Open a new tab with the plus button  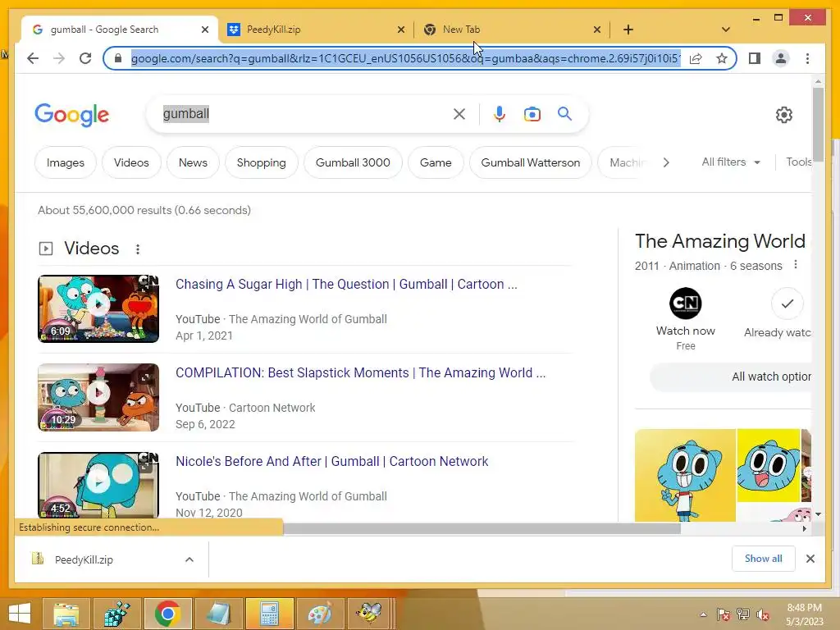pos(628,30)
